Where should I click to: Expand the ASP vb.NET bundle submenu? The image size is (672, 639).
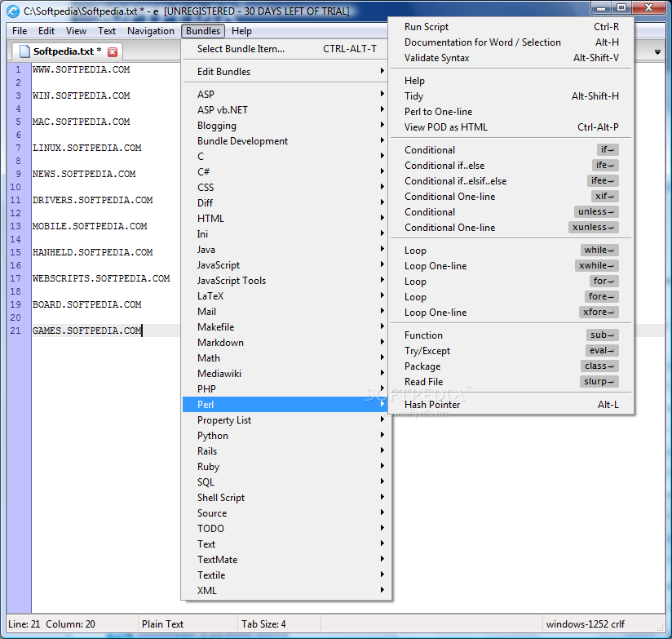click(x=286, y=110)
